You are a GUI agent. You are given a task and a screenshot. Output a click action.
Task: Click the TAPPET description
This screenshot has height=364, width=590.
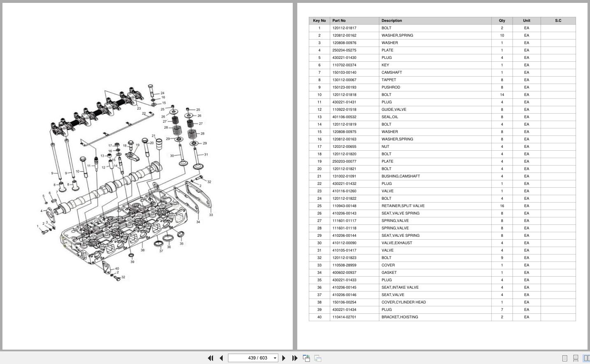[389, 80]
